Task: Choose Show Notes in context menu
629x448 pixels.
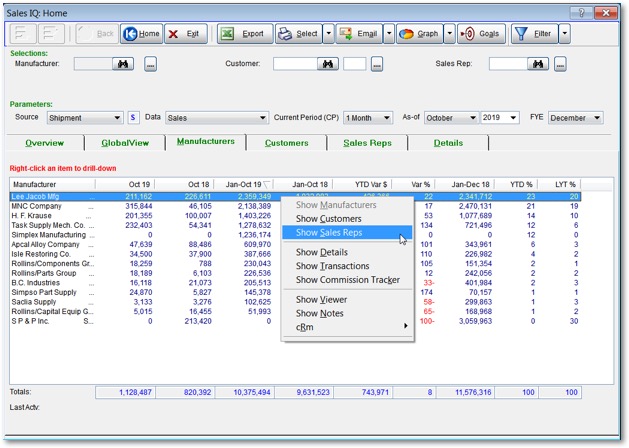Action: [x=347, y=313]
